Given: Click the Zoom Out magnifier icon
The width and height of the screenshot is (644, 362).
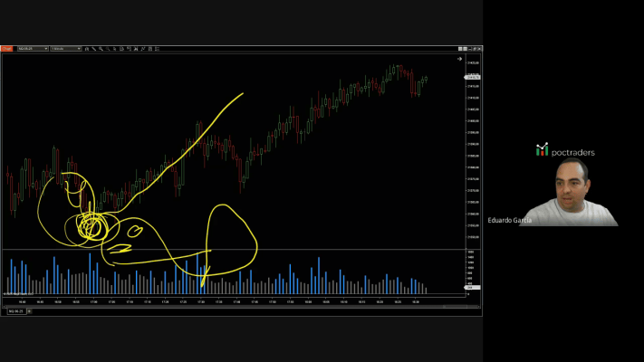Looking at the screenshot, I should pos(109,48).
